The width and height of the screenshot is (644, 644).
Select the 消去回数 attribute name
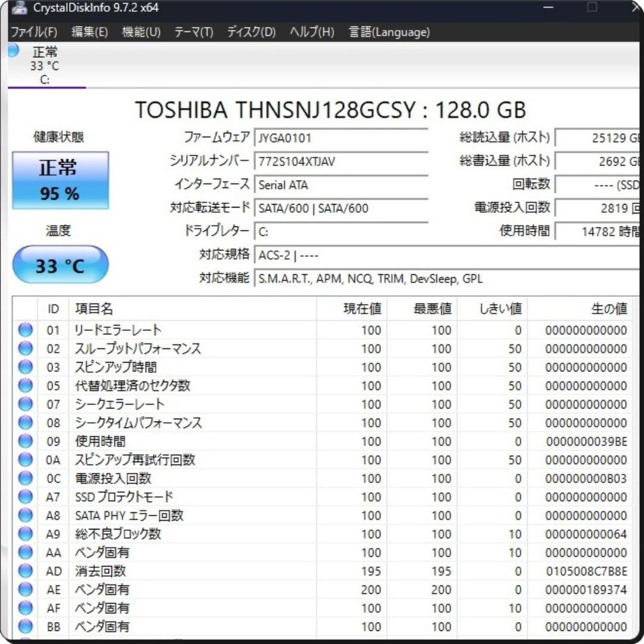pyautogui.click(x=100, y=571)
